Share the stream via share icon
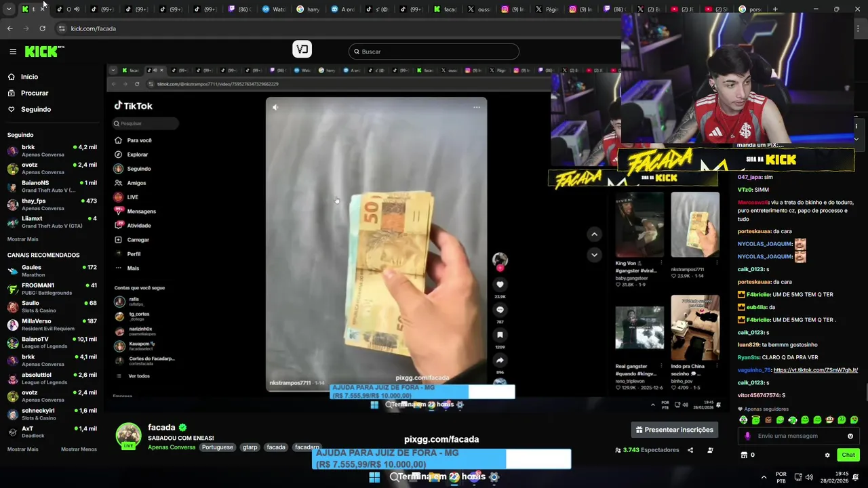The height and width of the screenshot is (488, 868). [690, 450]
